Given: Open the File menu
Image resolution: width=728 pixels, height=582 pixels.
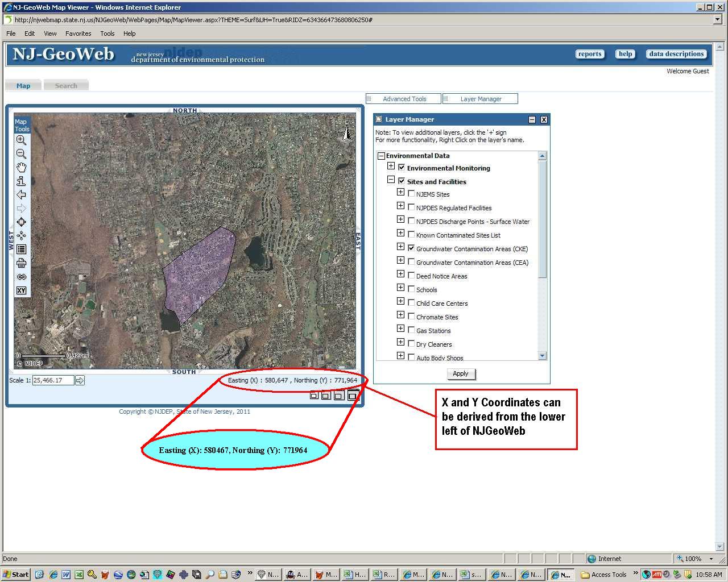Looking at the screenshot, I should point(11,34).
